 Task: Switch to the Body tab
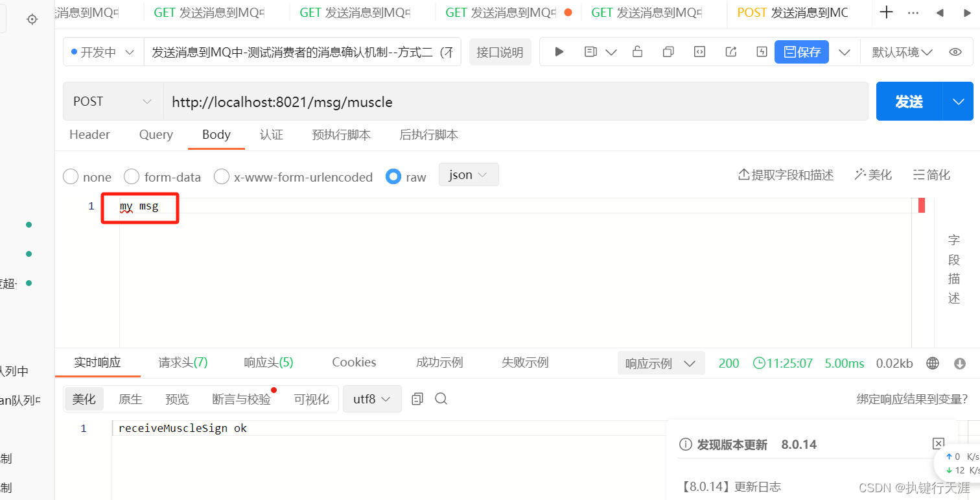pyautogui.click(x=216, y=134)
